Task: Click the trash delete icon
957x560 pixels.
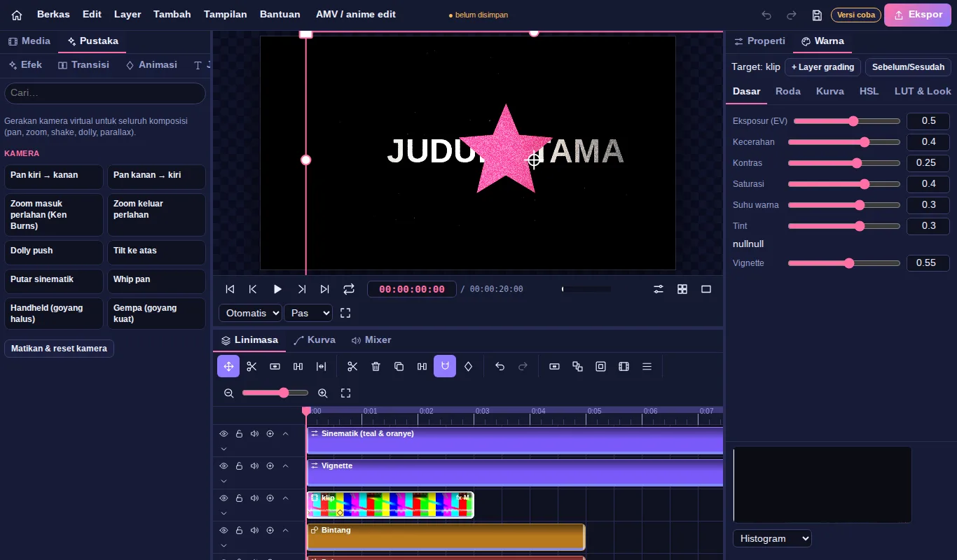Action: point(376,366)
